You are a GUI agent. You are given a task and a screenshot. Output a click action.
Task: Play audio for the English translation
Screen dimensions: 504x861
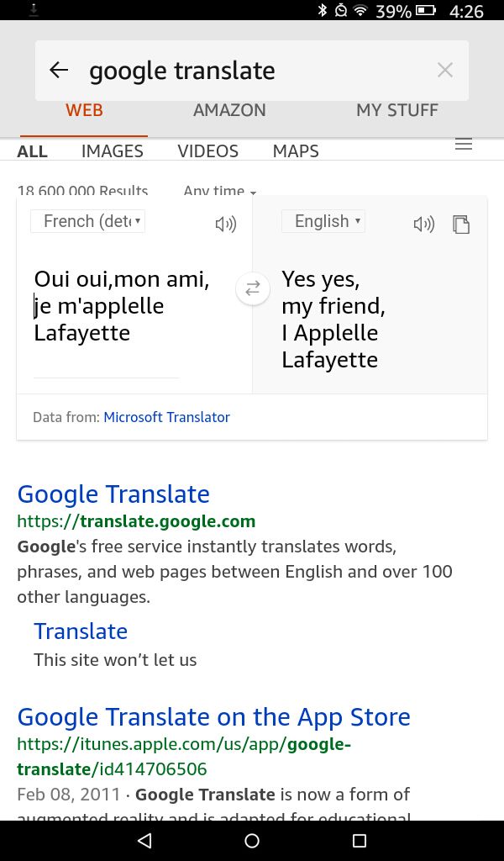423,224
